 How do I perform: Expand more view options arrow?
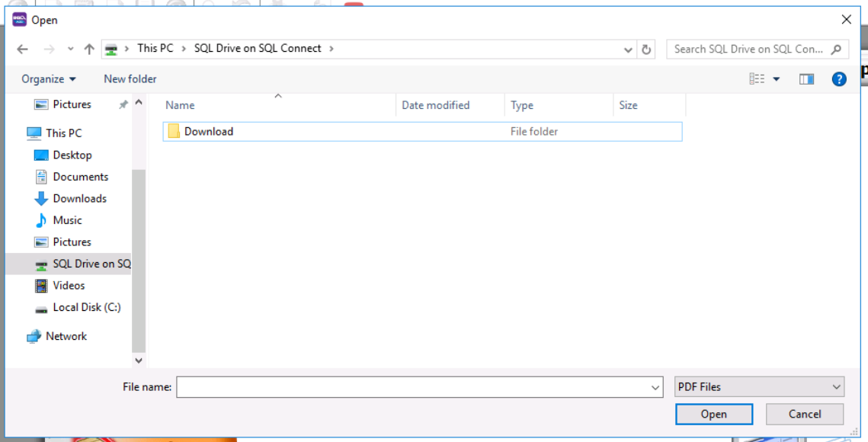777,79
